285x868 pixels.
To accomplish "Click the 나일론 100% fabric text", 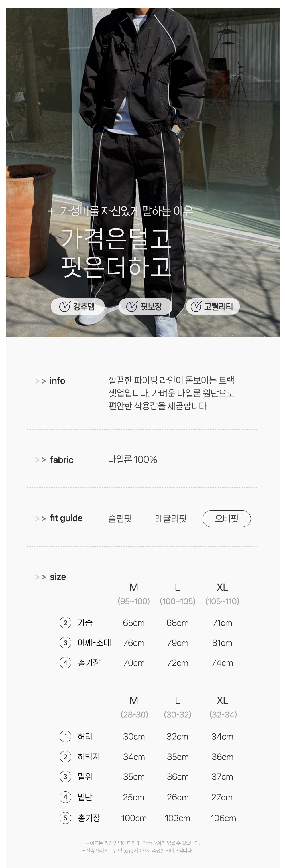I will point(133,460).
